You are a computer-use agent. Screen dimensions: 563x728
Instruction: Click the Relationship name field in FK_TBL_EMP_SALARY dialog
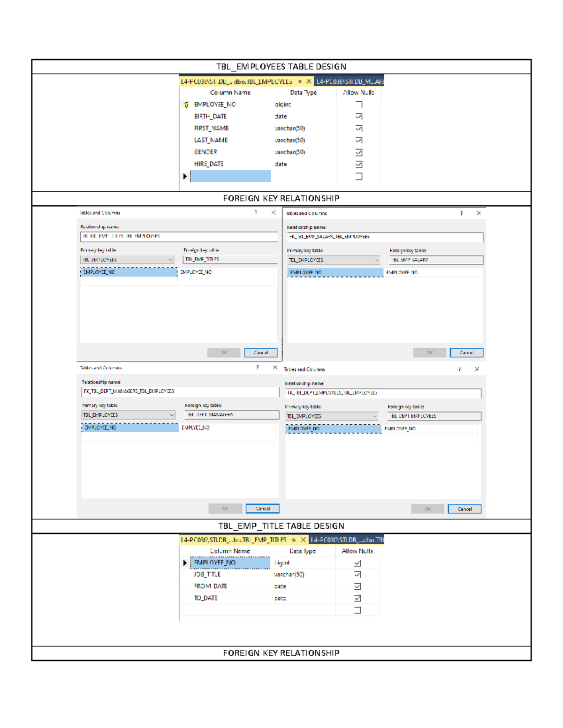tap(385, 237)
